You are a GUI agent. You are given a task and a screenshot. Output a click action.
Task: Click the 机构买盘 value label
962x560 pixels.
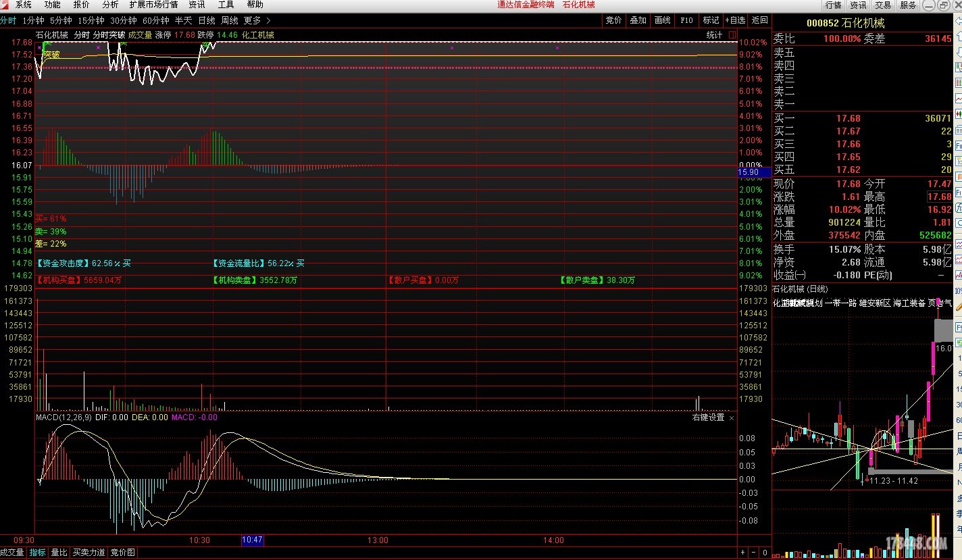pyautogui.click(x=79, y=280)
